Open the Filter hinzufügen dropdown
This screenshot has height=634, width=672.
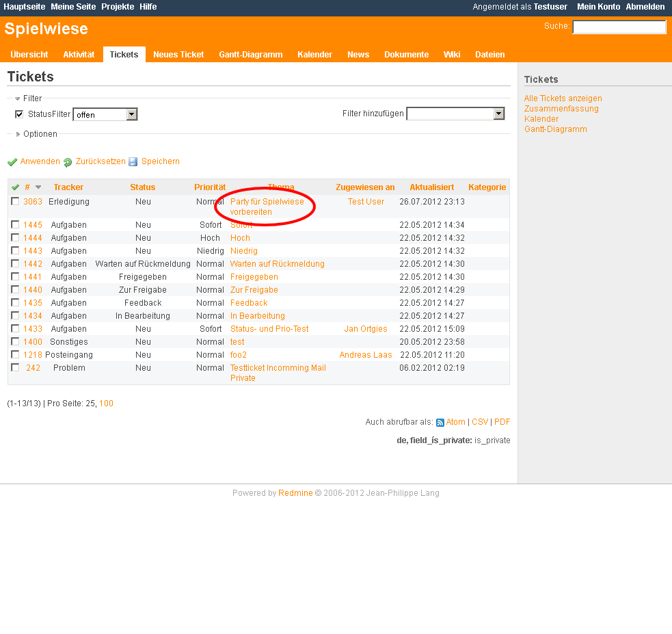[455, 114]
